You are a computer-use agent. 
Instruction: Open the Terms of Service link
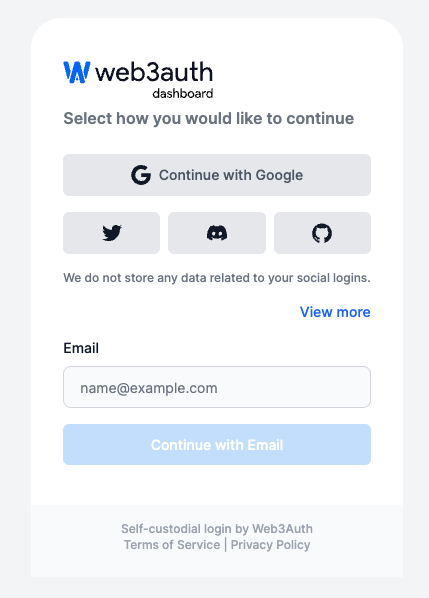pyautogui.click(x=172, y=545)
